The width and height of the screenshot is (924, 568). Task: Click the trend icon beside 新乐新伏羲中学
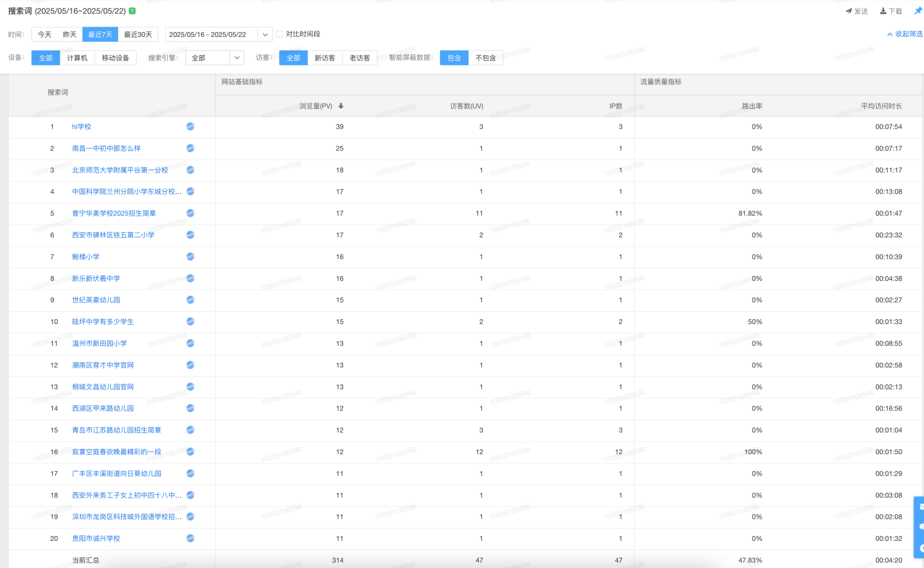click(x=190, y=278)
